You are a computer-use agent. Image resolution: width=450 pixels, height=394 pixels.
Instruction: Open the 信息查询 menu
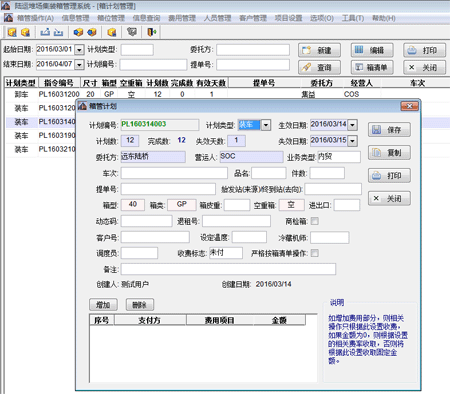146,18
